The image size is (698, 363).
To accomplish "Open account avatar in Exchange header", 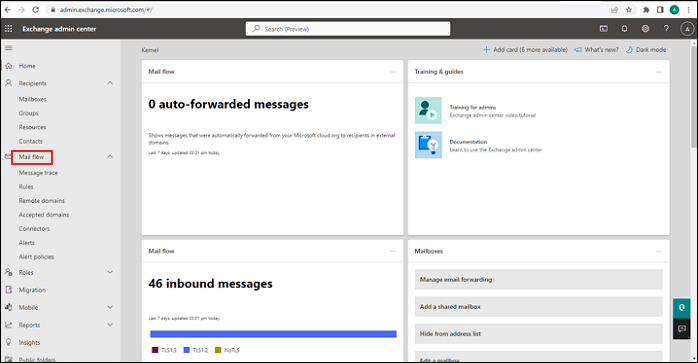I will click(x=687, y=29).
